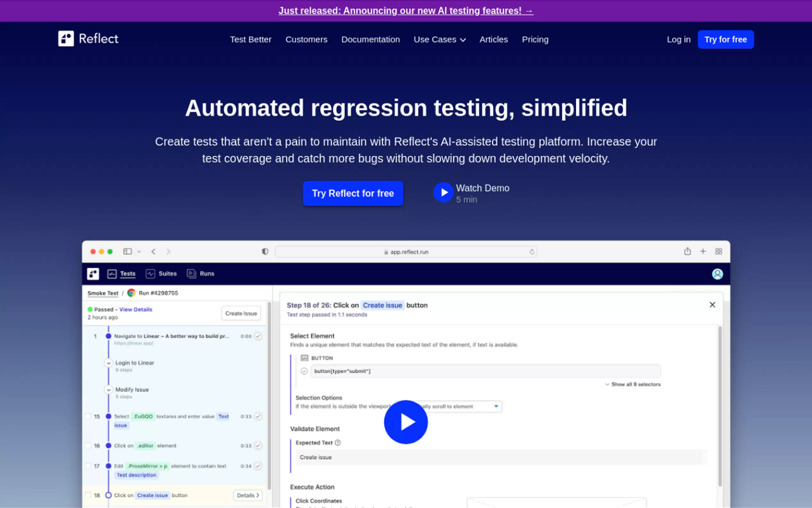Screen dimensions: 812x508
Task: Expand the Modify Issue step group
Action: 108,390
